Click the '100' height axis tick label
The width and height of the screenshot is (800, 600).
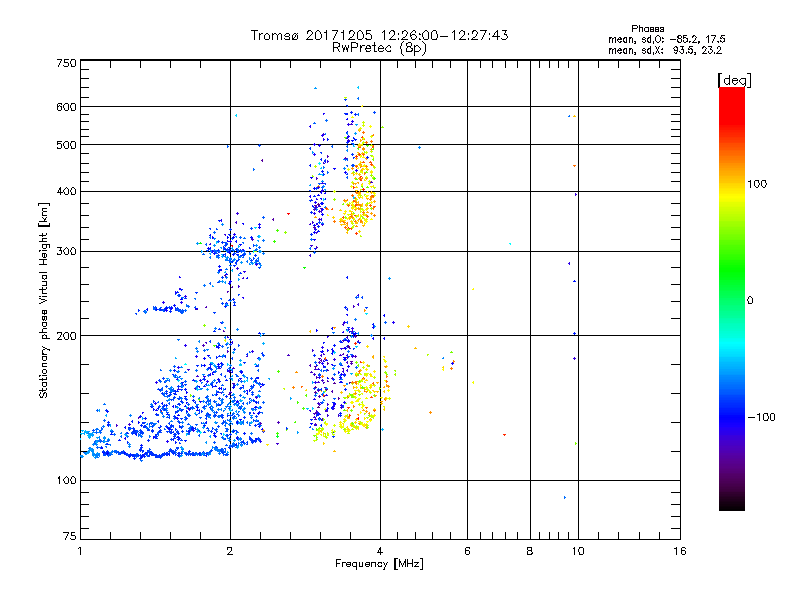pyautogui.click(x=66, y=480)
